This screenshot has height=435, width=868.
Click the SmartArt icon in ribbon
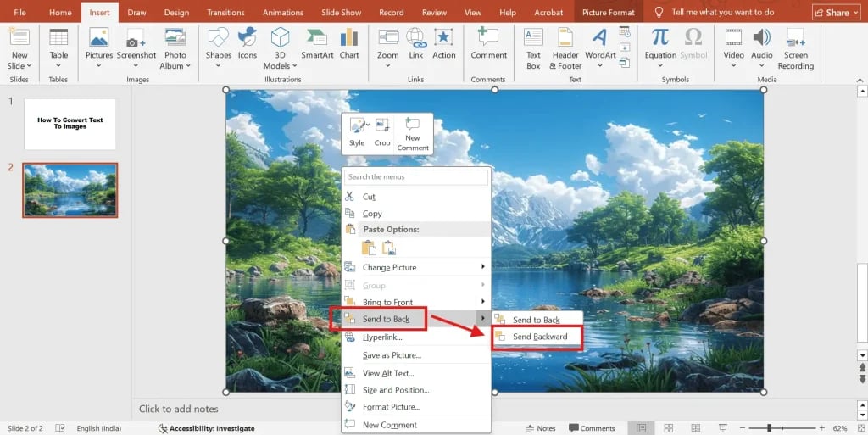tap(317, 43)
